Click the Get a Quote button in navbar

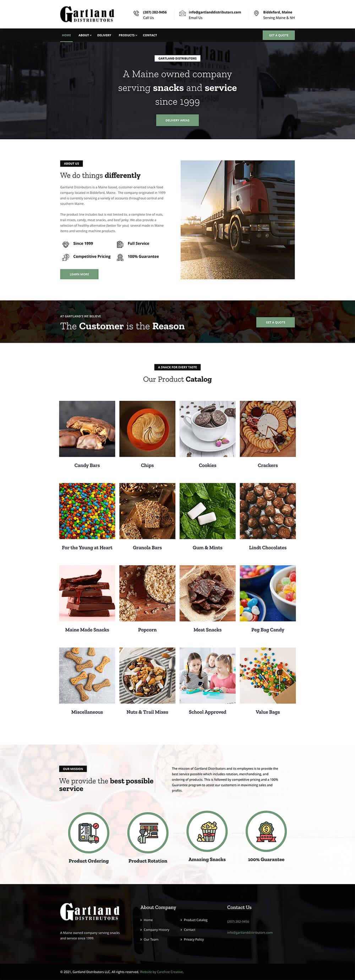(279, 36)
